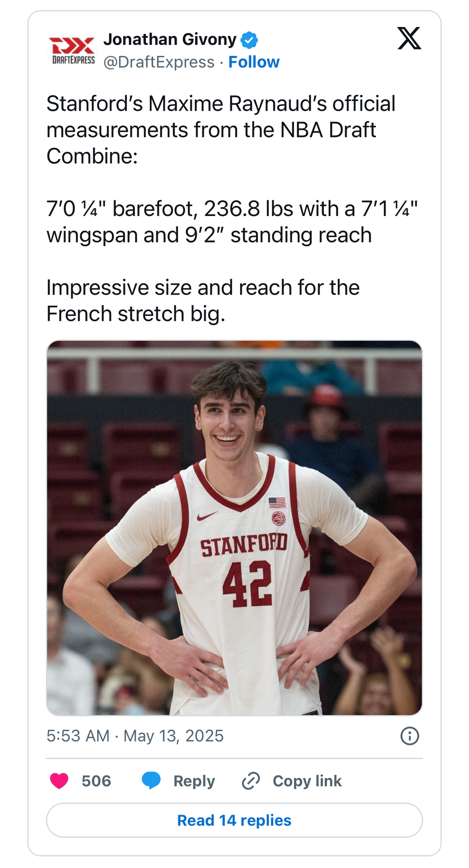Screen dimensions: 469x868
Task: Open Jonathan Givony's profile name
Action: point(169,40)
